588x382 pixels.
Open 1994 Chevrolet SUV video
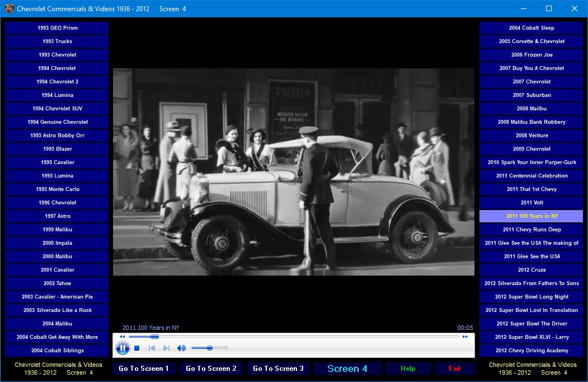point(57,109)
